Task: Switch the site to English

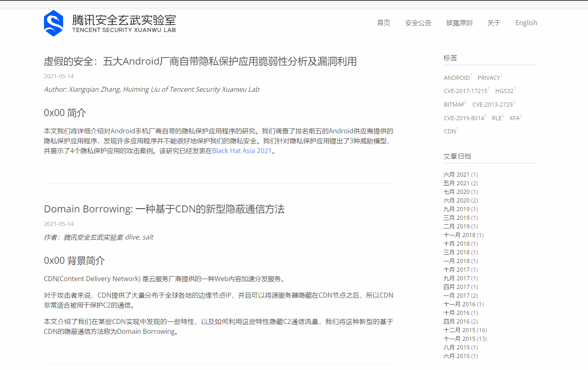Action: (526, 23)
